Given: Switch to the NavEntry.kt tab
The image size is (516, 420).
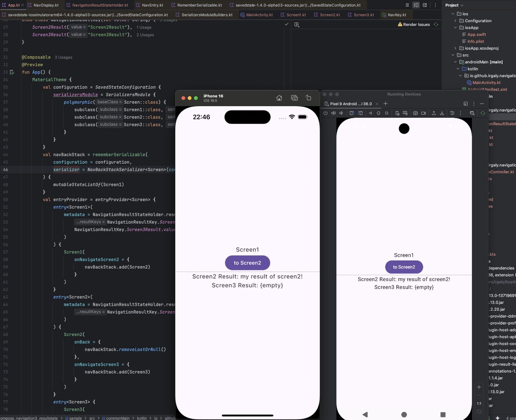Looking at the screenshot, I should point(152,5).
